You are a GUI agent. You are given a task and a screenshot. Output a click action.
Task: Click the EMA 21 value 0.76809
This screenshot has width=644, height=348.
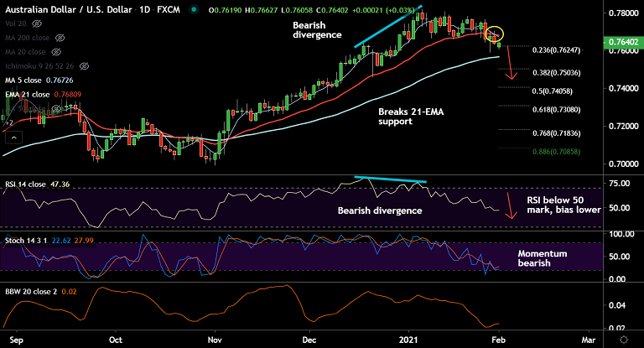tap(68, 95)
